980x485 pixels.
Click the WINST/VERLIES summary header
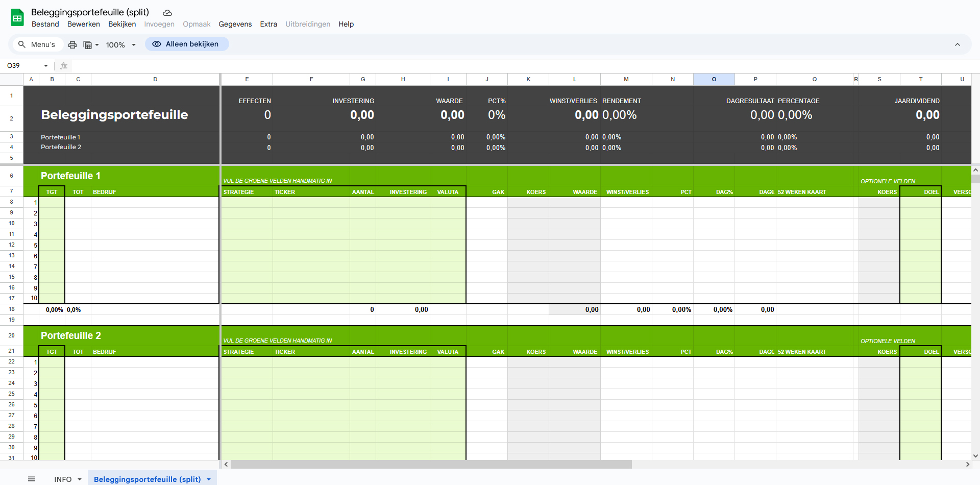[x=573, y=101]
